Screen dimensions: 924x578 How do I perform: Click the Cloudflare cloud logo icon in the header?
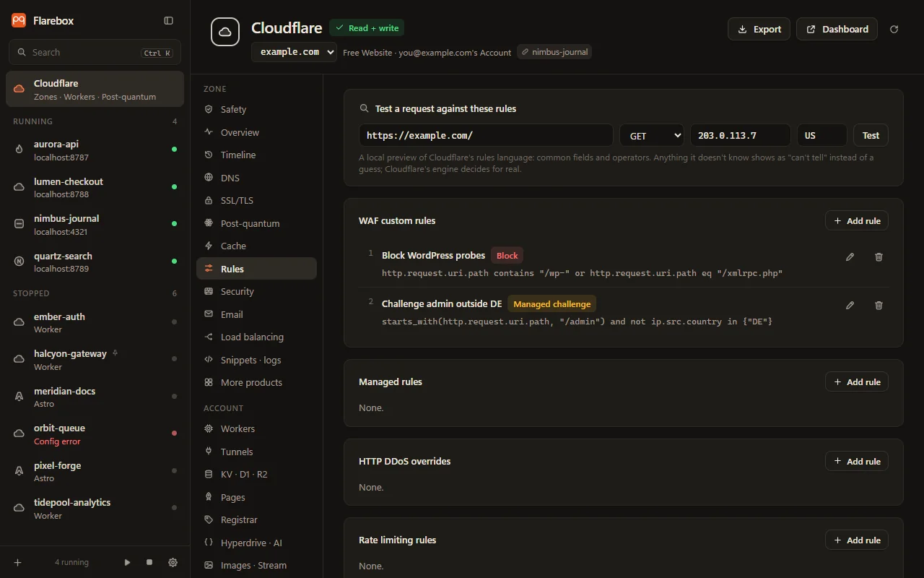click(x=225, y=32)
